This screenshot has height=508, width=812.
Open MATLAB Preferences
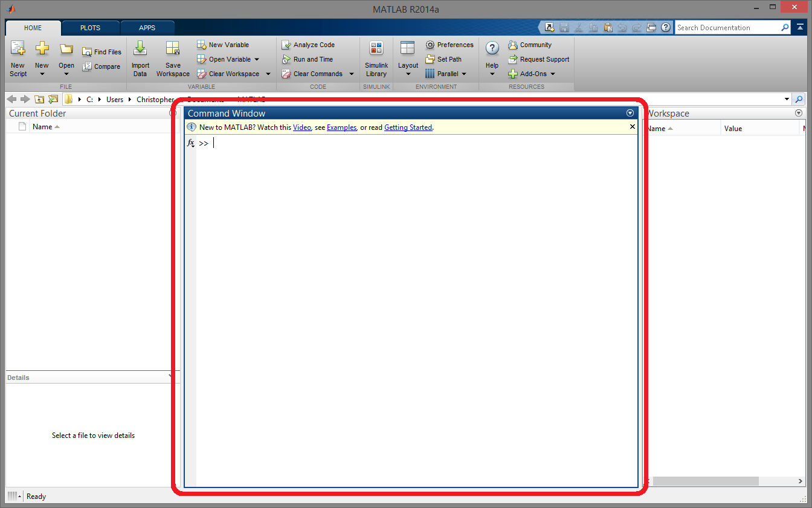pyautogui.click(x=449, y=45)
